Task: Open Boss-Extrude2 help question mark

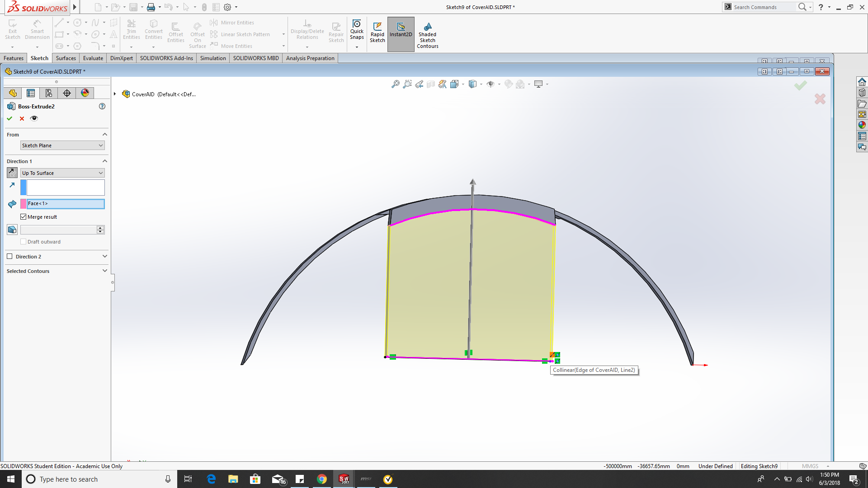Action: pyautogui.click(x=102, y=106)
